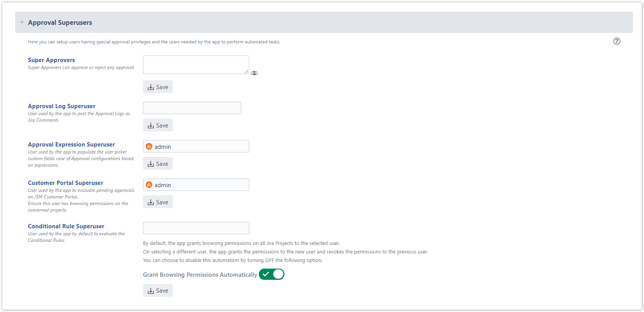The height and width of the screenshot is (312, 644).
Task: Click admin avatar in Approval Expression Superuser field
Action: pos(149,147)
